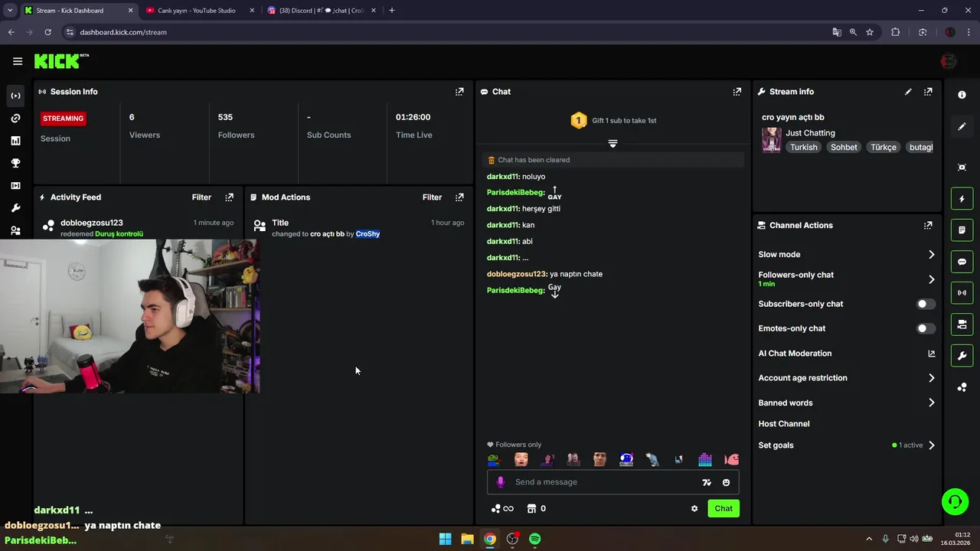This screenshot has height=551, width=980.
Task: Toggle the wrench widget in right sidebar
Action: (x=962, y=356)
